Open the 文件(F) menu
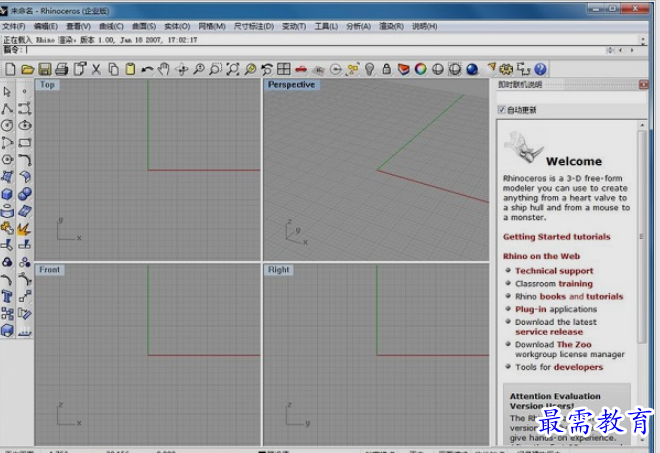The height and width of the screenshot is (453, 660). [x=14, y=26]
